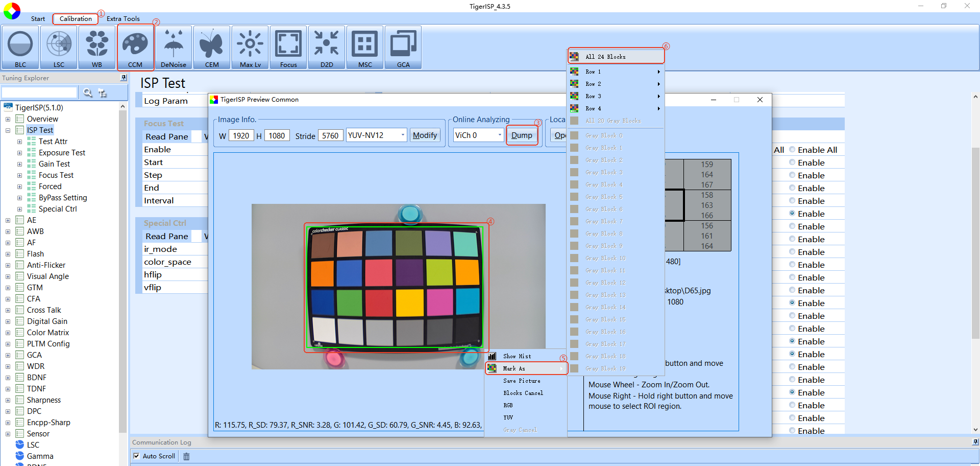Viewport: 980px width, 466px height.
Task: Clear the Communication Log with trash icon
Action: coord(186,456)
